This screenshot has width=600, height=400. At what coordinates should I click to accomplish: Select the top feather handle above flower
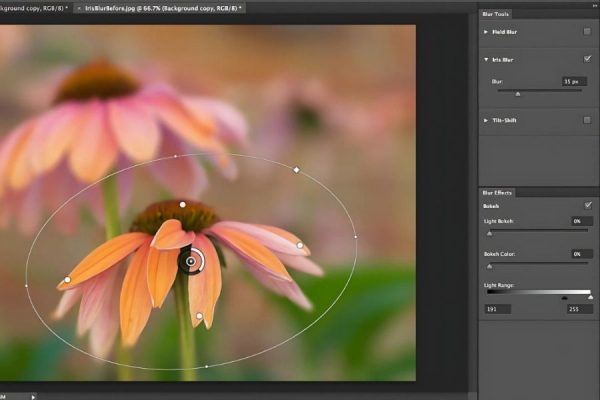(x=182, y=204)
